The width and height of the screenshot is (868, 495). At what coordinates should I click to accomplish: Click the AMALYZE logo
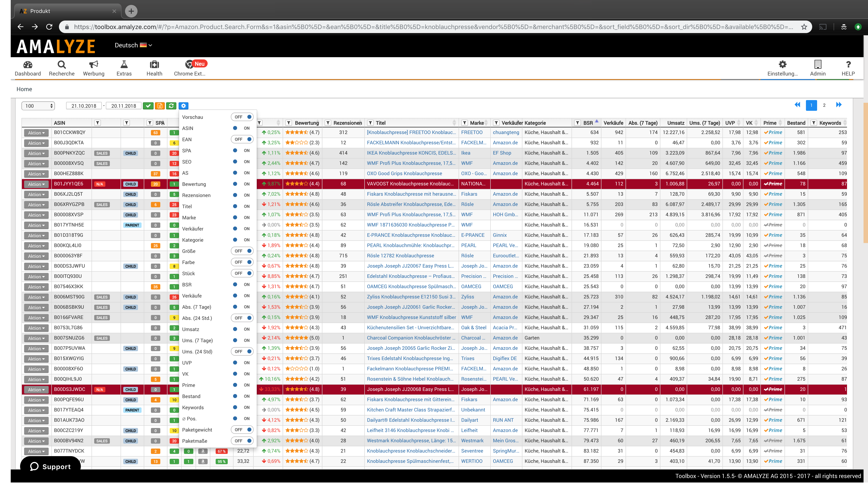coord(56,46)
